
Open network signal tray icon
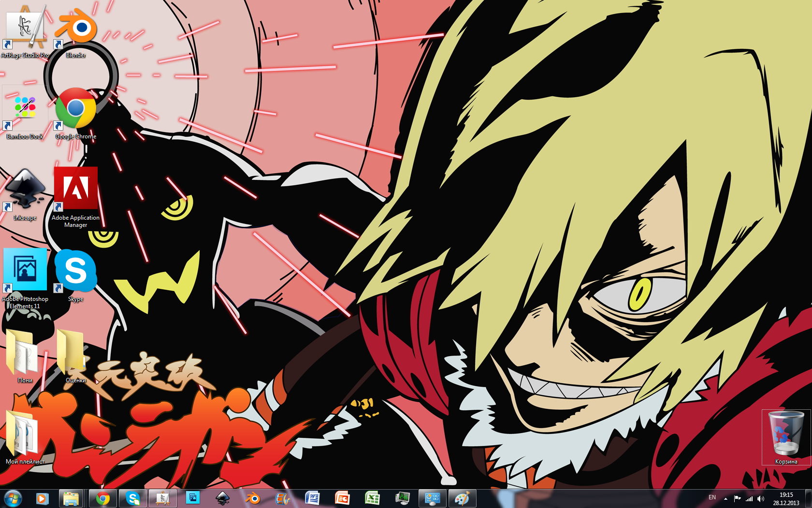pos(749,498)
